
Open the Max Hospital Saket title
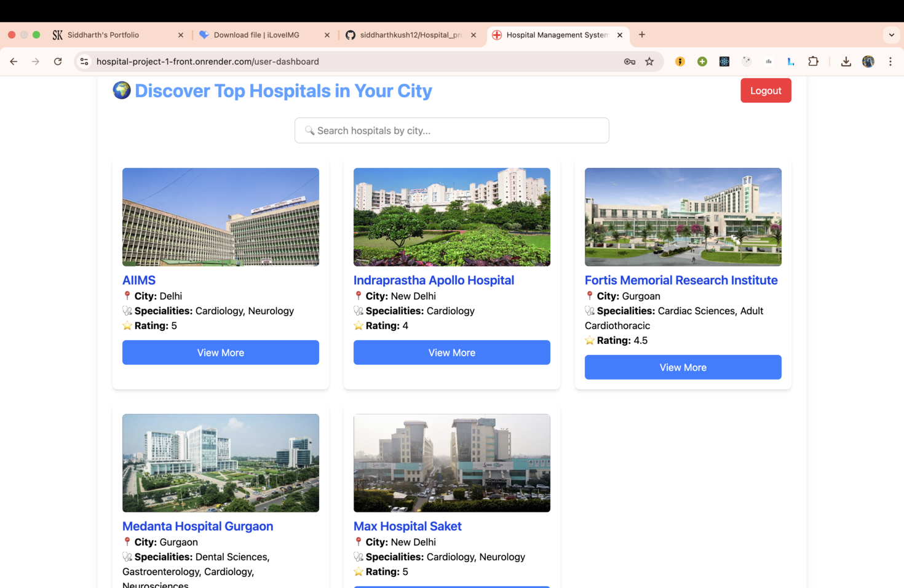(x=407, y=526)
